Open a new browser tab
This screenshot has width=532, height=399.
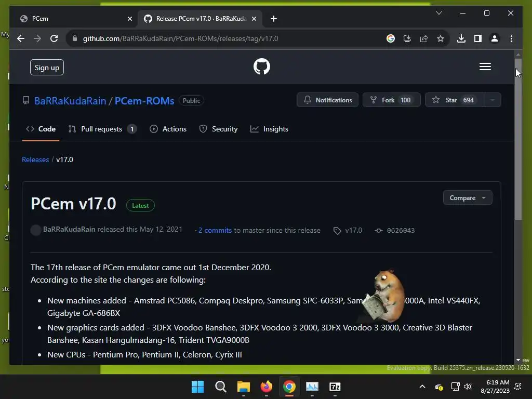point(274,19)
